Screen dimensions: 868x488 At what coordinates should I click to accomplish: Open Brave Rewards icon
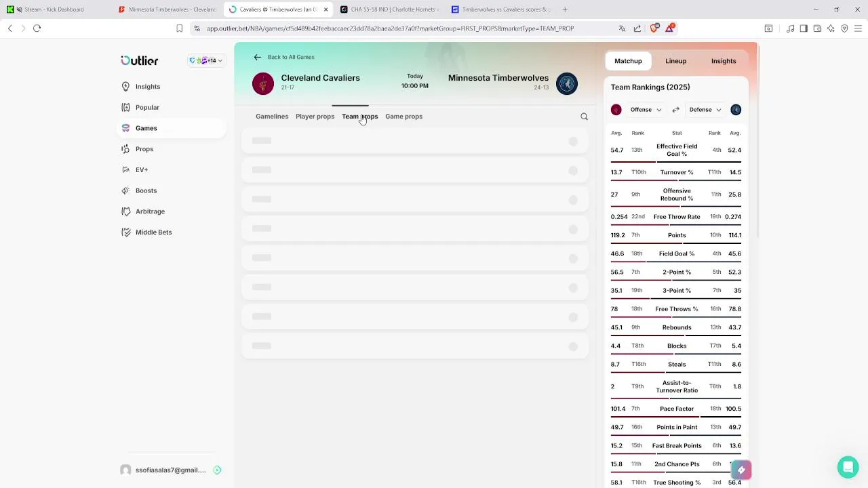(x=670, y=28)
